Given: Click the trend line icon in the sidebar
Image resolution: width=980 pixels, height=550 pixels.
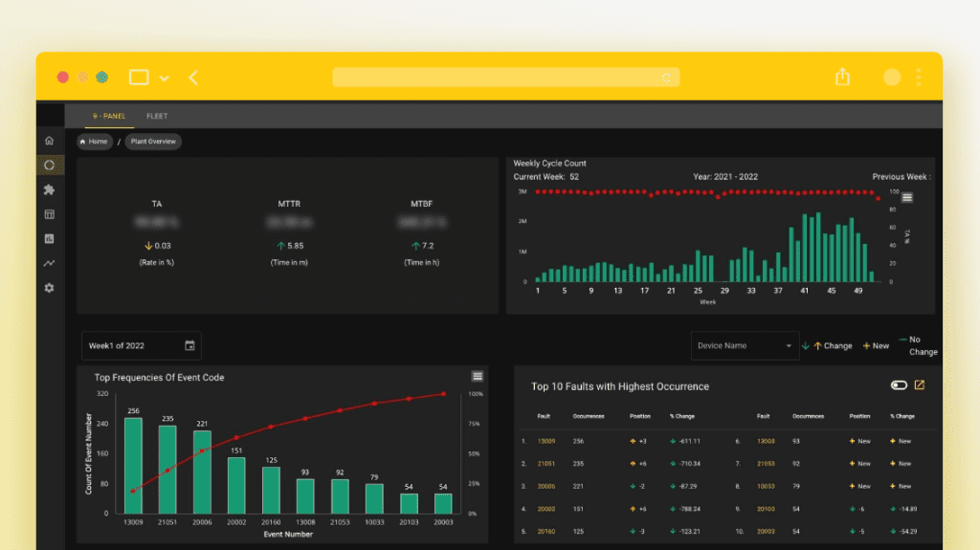Looking at the screenshot, I should point(49,263).
